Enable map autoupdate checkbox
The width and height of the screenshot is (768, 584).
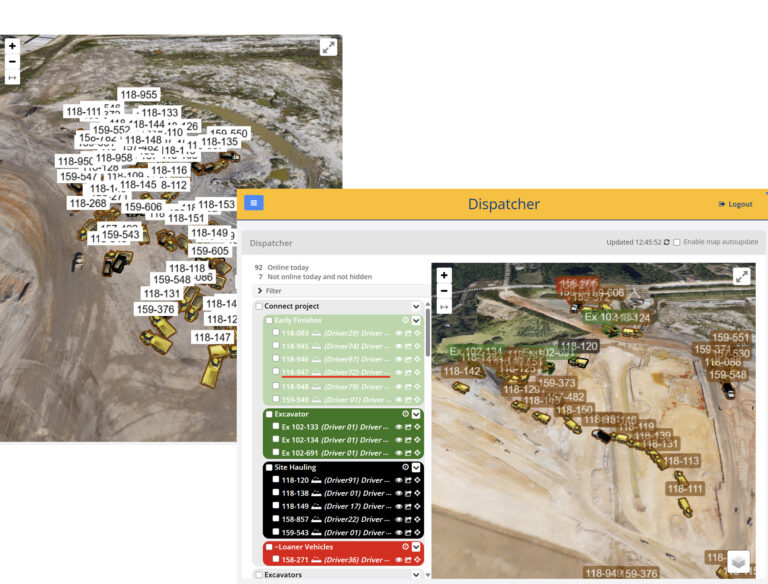[676, 242]
